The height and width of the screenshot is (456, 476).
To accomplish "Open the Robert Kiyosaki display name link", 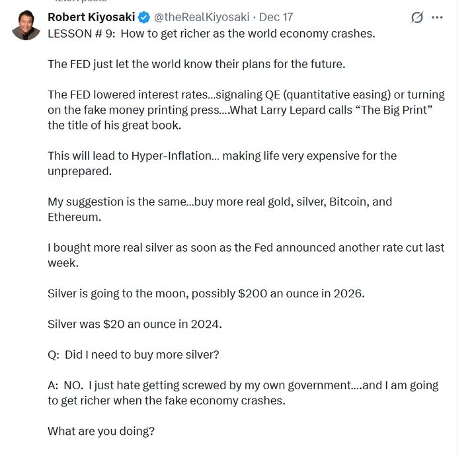I will pos(91,17).
